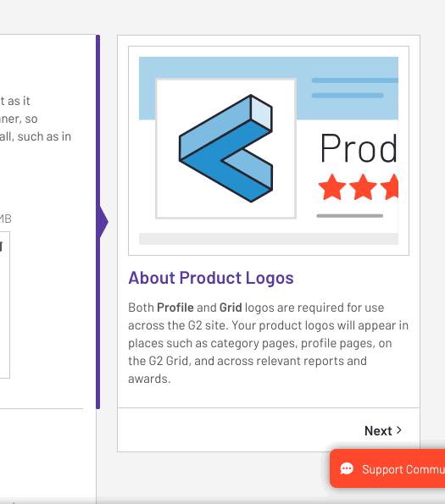Open the Support Community chat button
This screenshot has width=445, height=504.
(x=387, y=469)
